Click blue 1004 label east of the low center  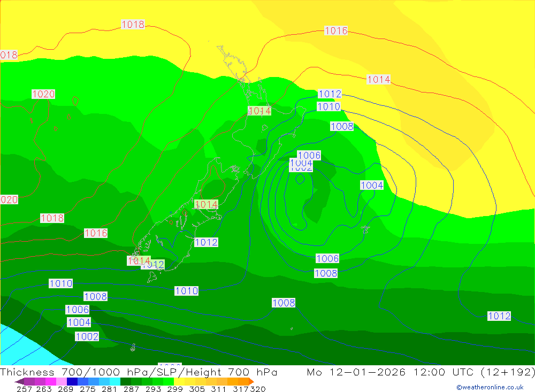(x=372, y=185)
